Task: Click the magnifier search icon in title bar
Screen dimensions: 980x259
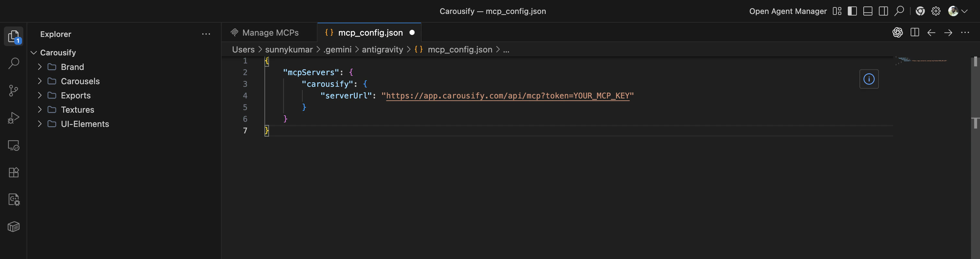Action: click(899, 11)
